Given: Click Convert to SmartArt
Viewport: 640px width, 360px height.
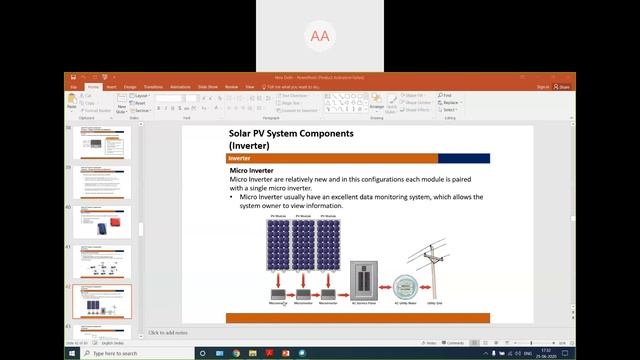Looking at the screenshot, I should click(298, 110).
